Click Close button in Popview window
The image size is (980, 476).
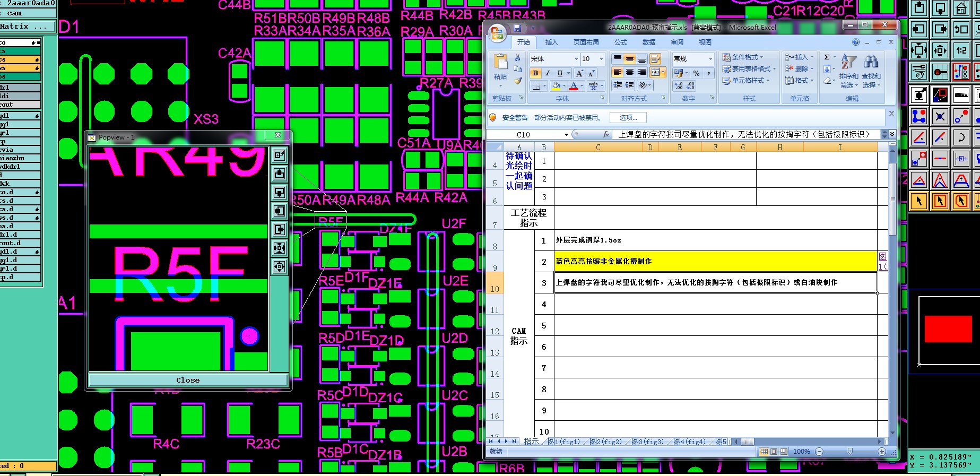point(188,380)
